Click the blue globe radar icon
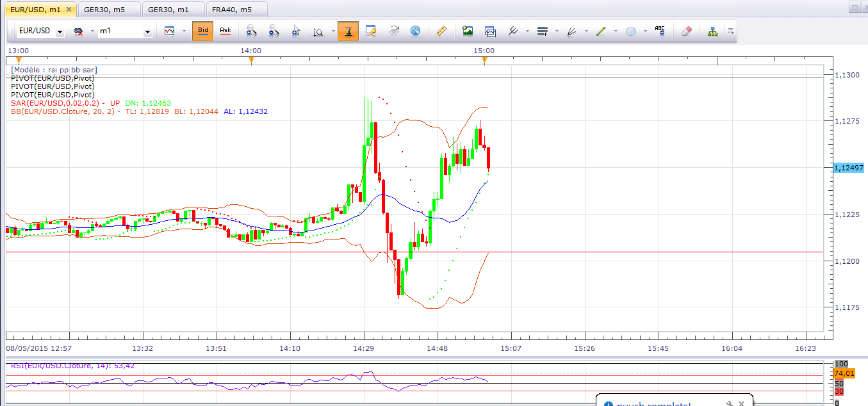 (415, 31)
